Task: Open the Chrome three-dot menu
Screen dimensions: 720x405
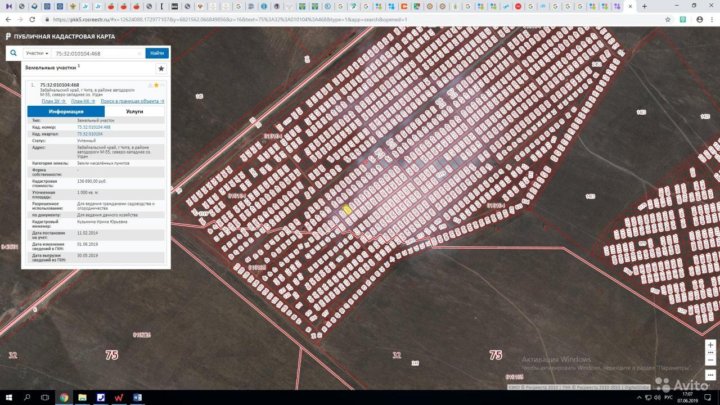Action: pyautogui.click(x=710, y=19)
